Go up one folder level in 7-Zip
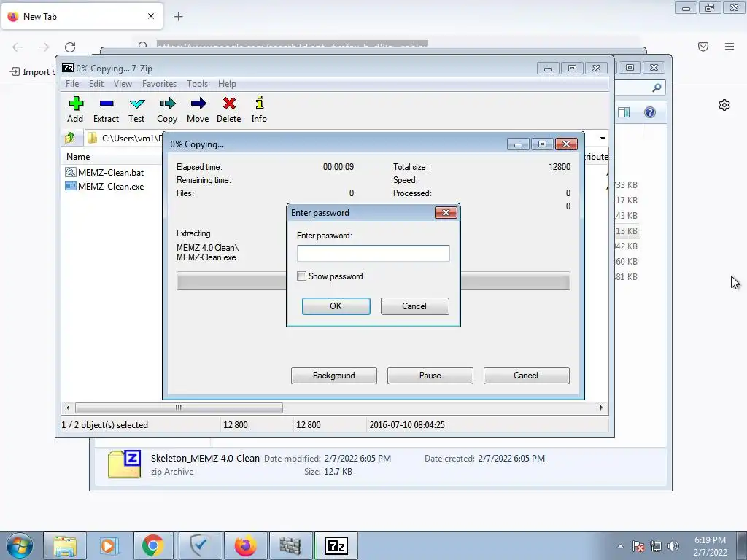The height and width of the screenshot is (560, 747). point(70,138)
